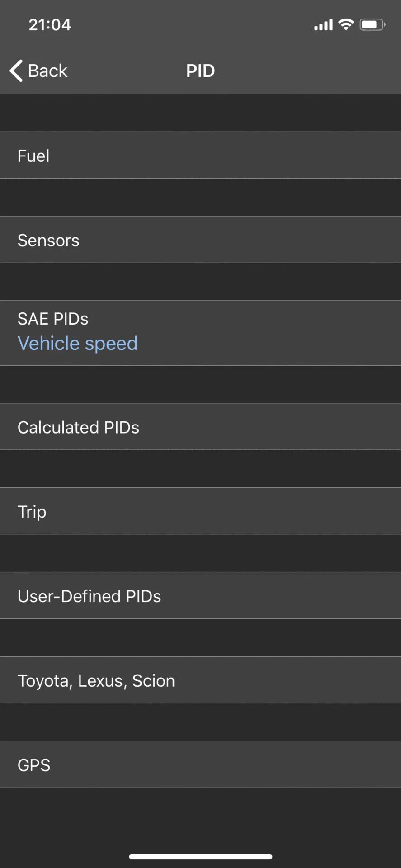
Task: Tap the home indicator bar
Action: click(200, 857)
